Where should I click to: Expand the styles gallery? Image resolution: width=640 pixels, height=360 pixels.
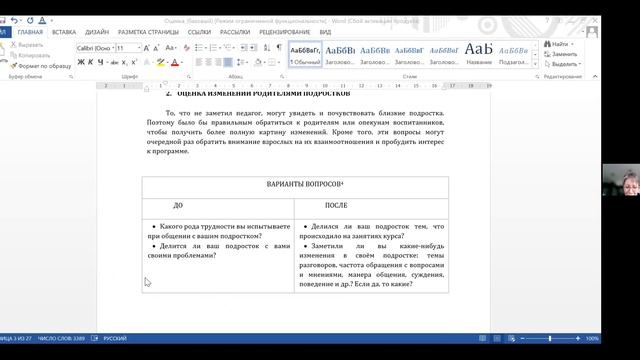tap(535, 64)
